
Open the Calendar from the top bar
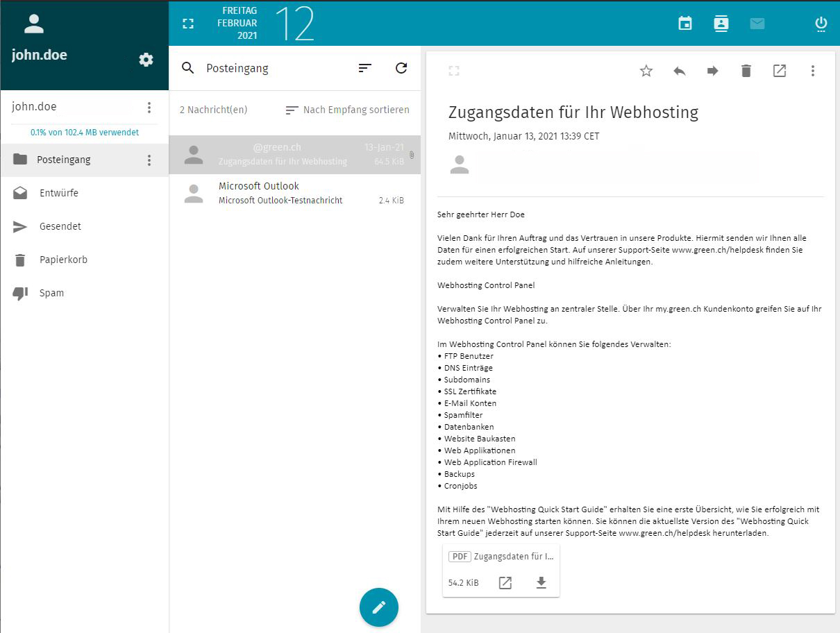click(x=684, y=23)
